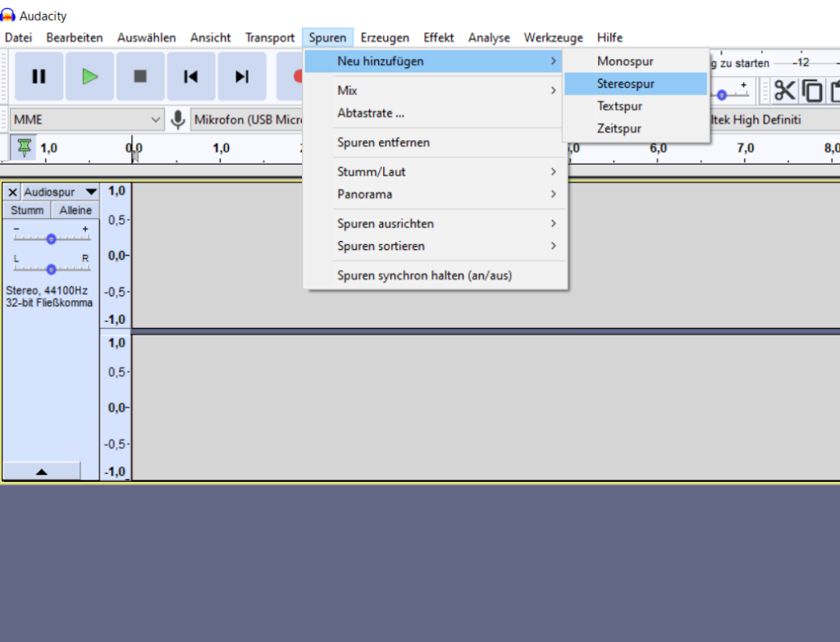Adjust the track pan L/R slider
Screen dimensions: 840x642
(x=52, y=268)
